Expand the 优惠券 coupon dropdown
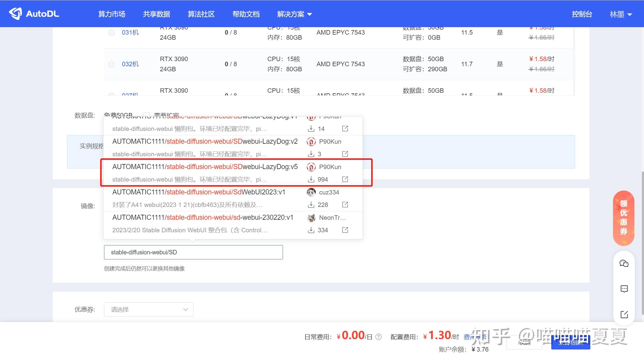The width and height of the screenshot is (644, 362). pyautogui.click(x=148, y=310)
